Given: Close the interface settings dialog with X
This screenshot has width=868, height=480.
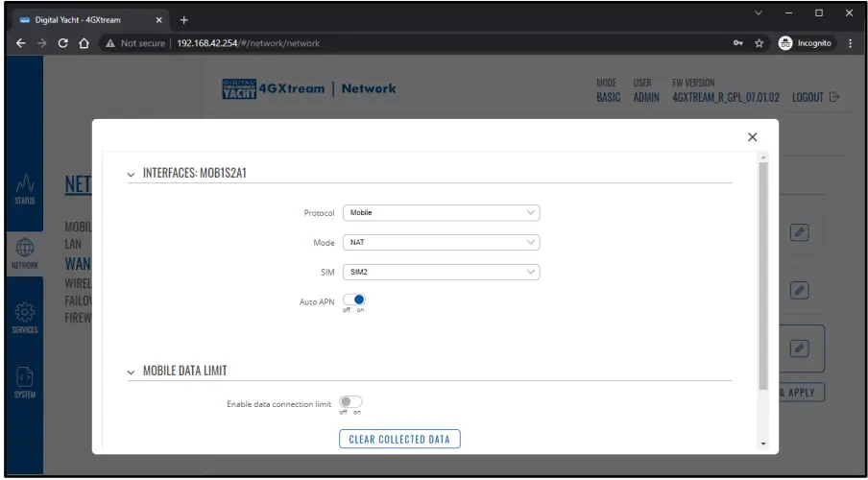Looking at the screenshot, I should point(753,138).
